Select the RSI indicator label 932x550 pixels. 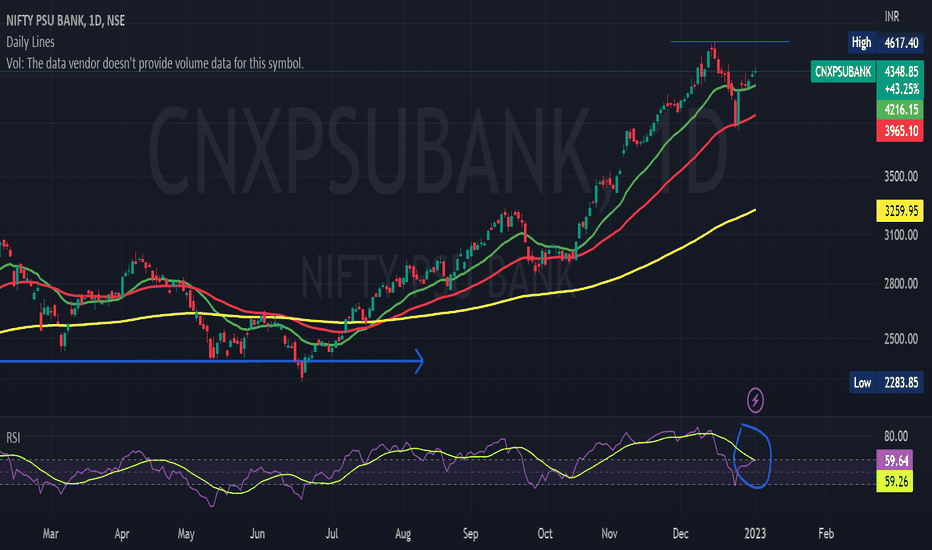(13, 438)
